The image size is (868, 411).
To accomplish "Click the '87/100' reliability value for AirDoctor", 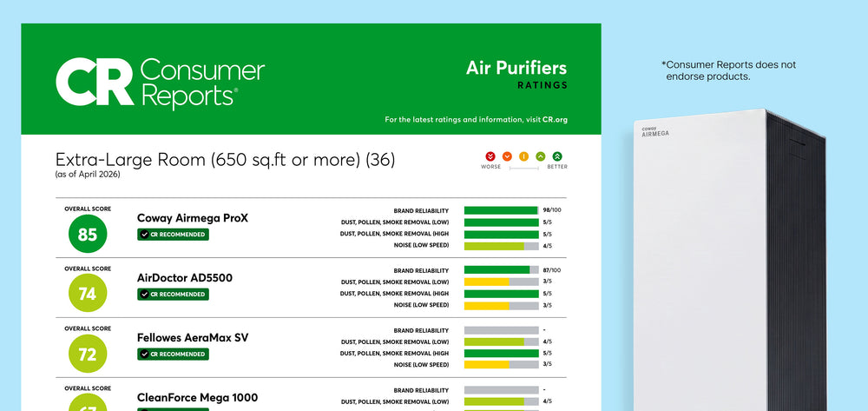I will pyautogui.click(x=552, y=270).
